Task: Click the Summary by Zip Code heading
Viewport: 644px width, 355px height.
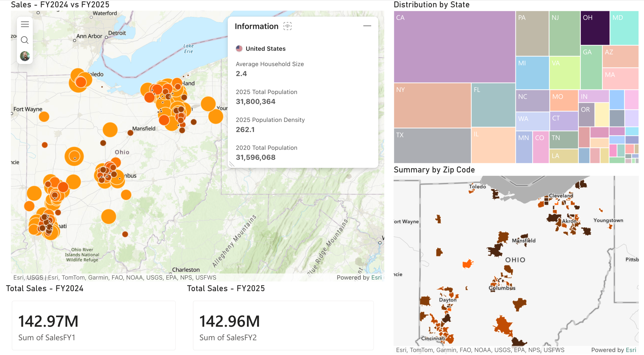Action: tap(434, 170)
